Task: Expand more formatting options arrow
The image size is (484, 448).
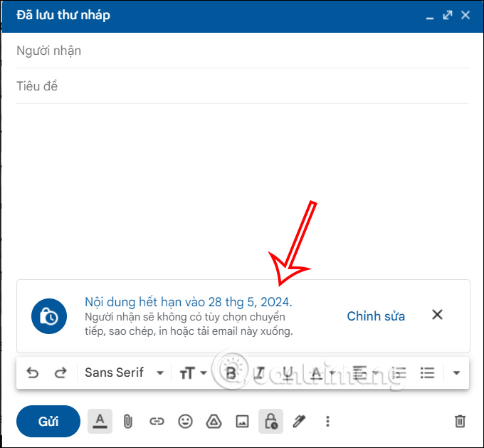Action: tap(456, 373)
